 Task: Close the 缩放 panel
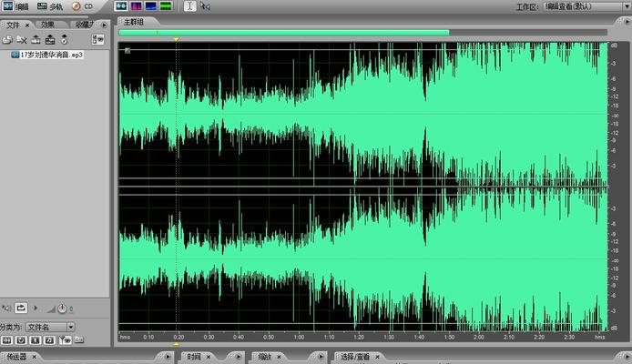pyautogui.click(x=279, y=357)
